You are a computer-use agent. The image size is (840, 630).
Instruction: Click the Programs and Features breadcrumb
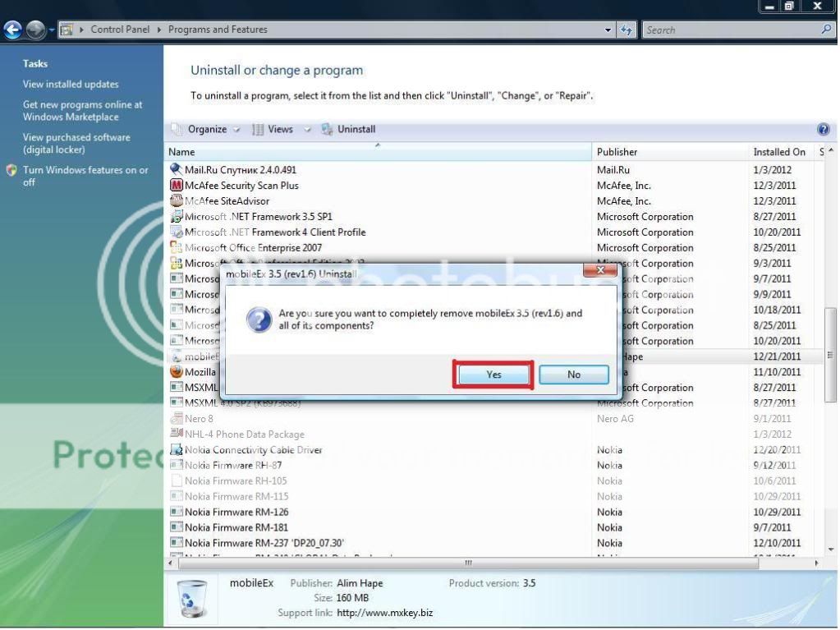pyautogui.click(x=218, y=30)
